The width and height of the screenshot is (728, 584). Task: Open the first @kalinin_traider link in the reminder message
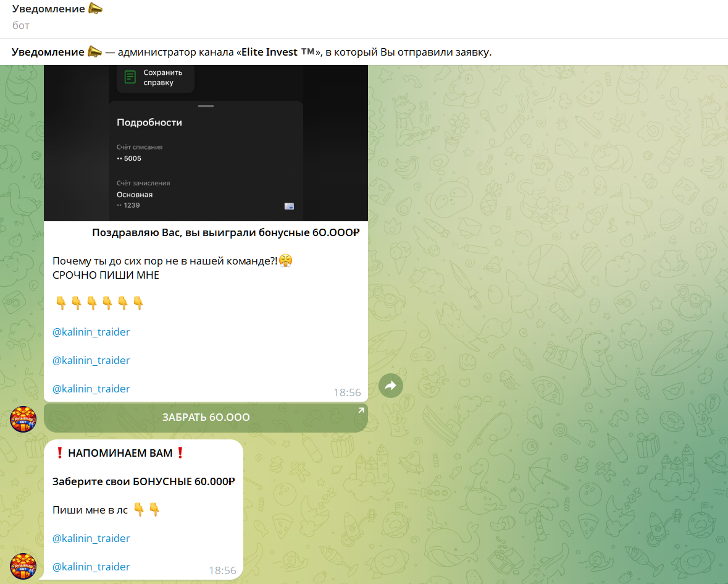click(x=91, y=538)
